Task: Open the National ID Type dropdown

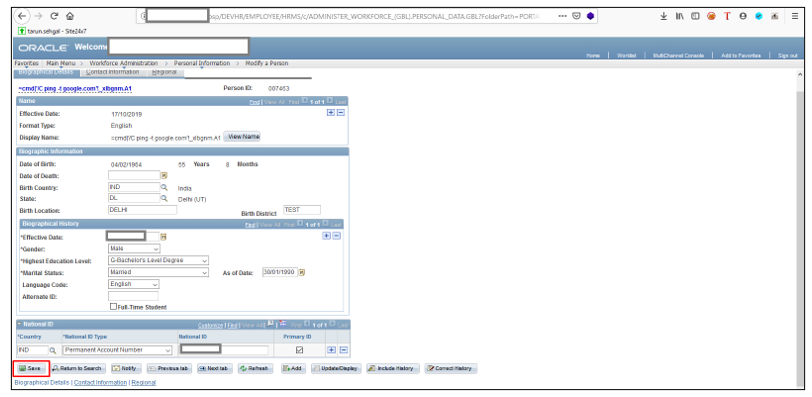Action: (x=118, y=350)
